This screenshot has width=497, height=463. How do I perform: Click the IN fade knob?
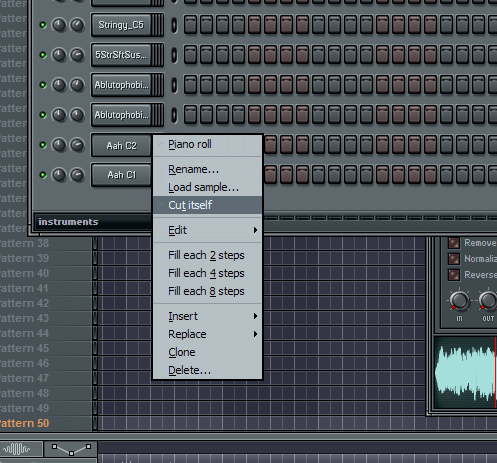point(459,300)
